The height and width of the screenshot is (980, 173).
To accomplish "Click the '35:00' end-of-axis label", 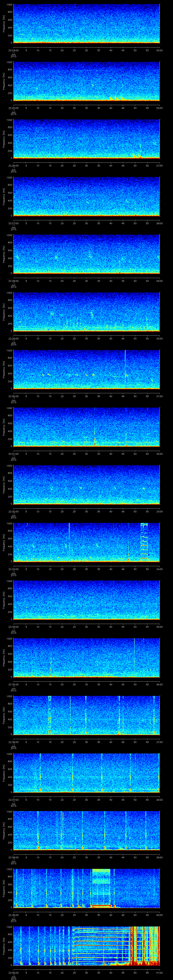I will pos(160,627).
